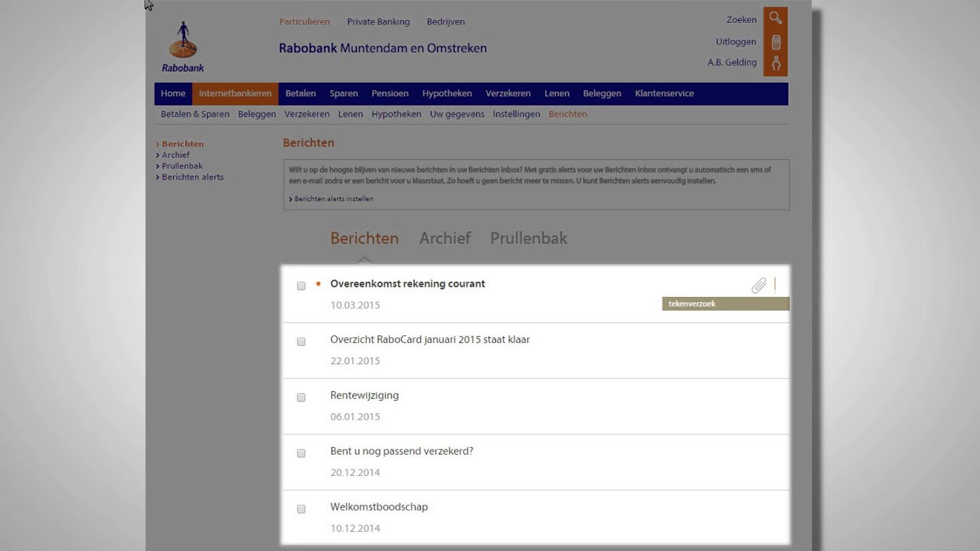This screenshot has width=980, height=551.
Task: Open Beleggen in the blue navigation bar
Action: coord(603,93)
